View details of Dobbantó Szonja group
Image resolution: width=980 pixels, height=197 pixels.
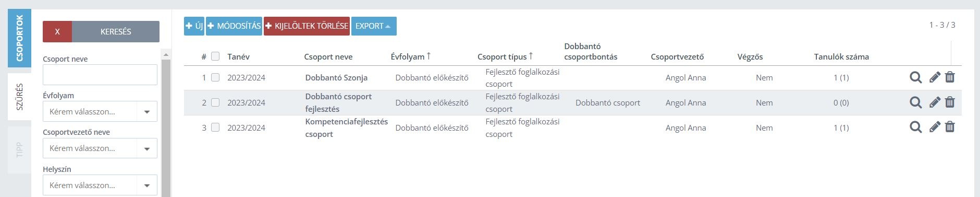[x=915, y=77]
